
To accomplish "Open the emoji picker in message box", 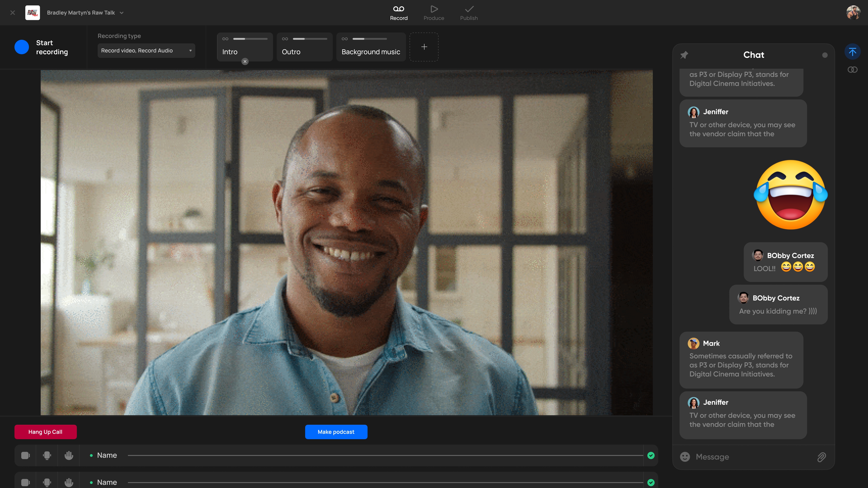I will click(x=685, y=457).
